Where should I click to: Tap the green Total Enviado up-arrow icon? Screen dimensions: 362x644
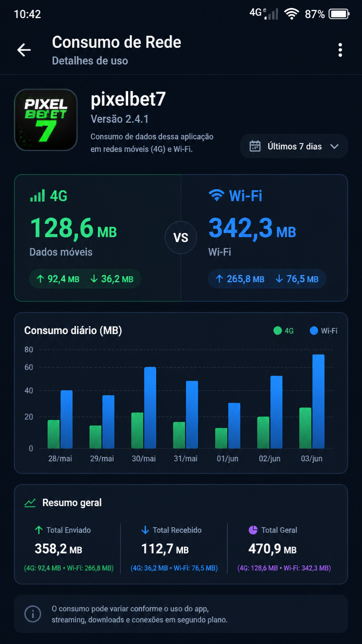38,530
